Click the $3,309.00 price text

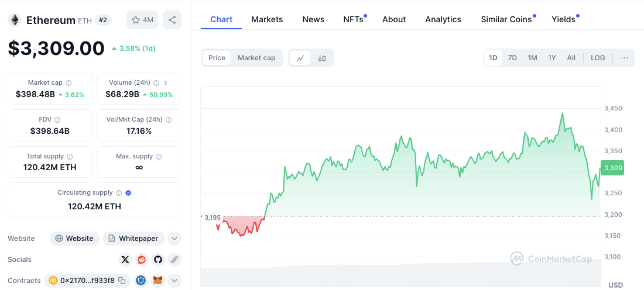(x=56, y=48)
